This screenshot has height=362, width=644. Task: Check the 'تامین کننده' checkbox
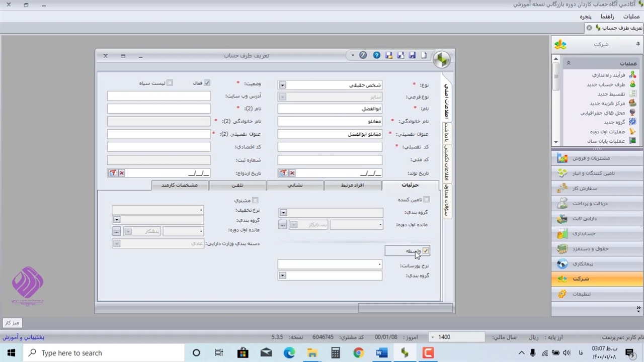[427, 200]
